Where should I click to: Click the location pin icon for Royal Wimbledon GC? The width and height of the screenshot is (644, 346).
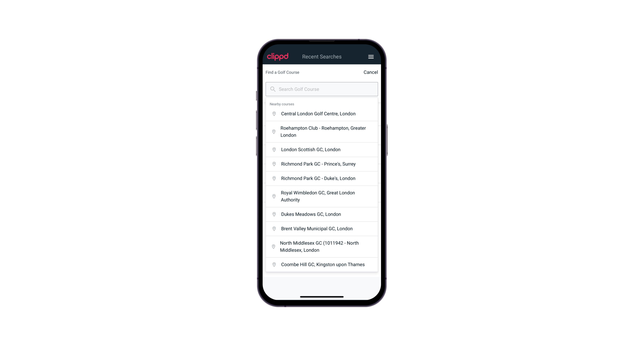coord(274,196)
